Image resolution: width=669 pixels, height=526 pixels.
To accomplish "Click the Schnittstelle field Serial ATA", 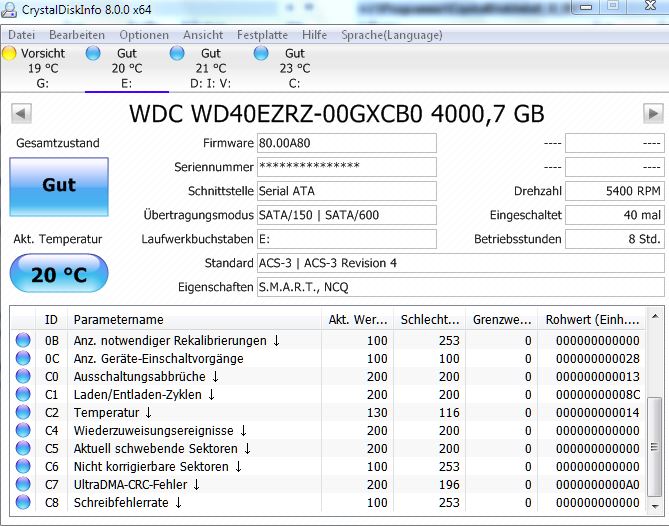I will point(346,191).
